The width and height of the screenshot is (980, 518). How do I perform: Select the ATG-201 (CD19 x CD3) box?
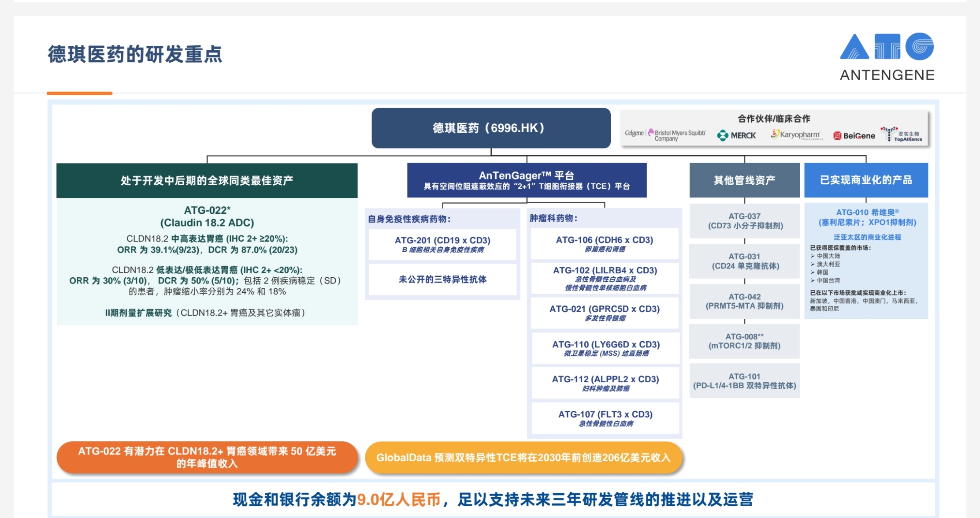point(442,244)
